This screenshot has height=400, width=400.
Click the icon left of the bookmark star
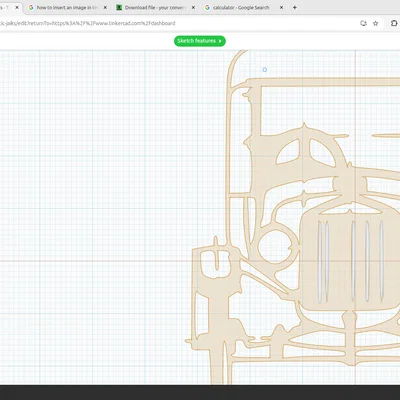(x=363, y=23)
